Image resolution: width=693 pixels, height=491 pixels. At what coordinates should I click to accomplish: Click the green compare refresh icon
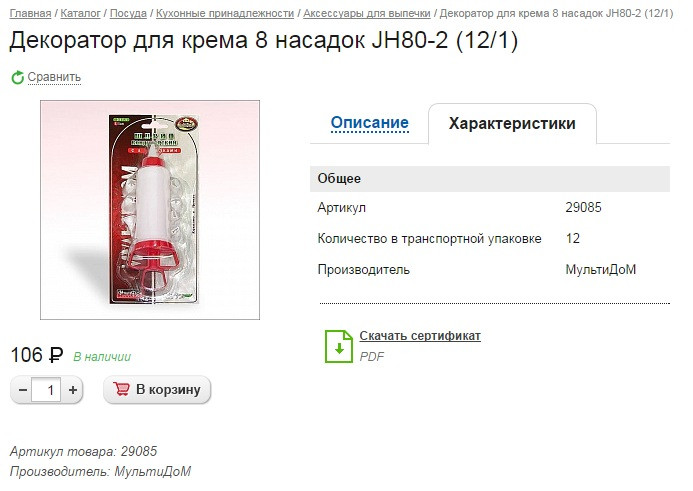coord(17,77)
